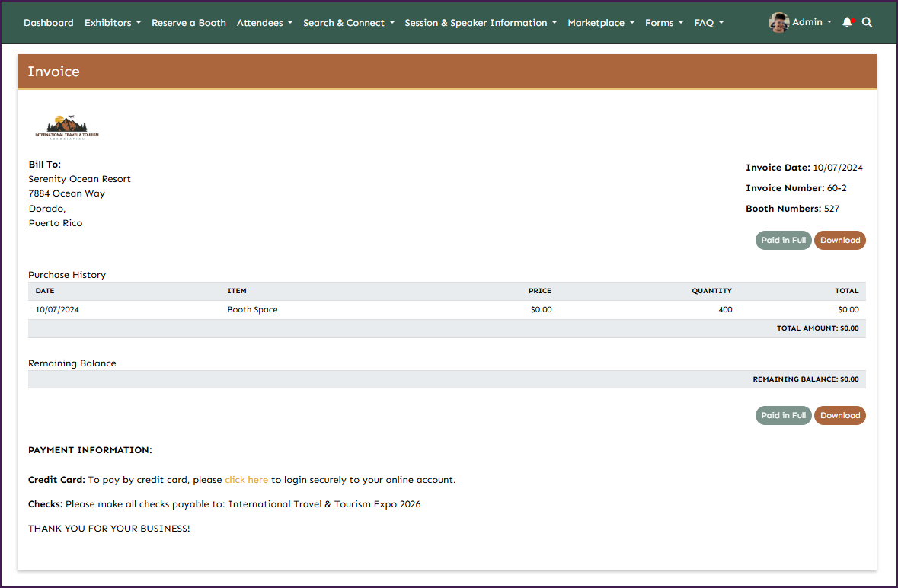Click the 10/07/2024 purchase date cell
The height and width of the screenshot is (588, 898).
point(57,310)
